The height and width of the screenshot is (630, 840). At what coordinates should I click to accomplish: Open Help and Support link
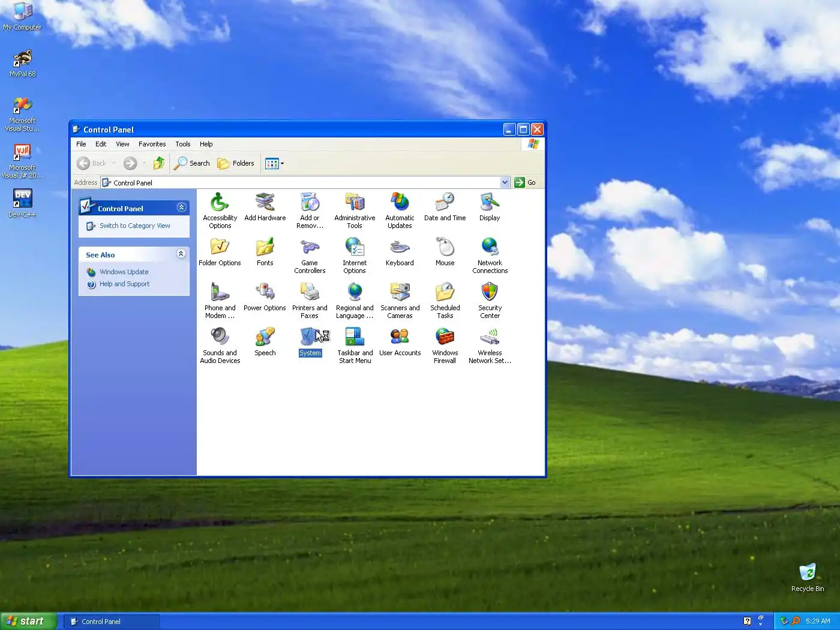pos(124,284)
